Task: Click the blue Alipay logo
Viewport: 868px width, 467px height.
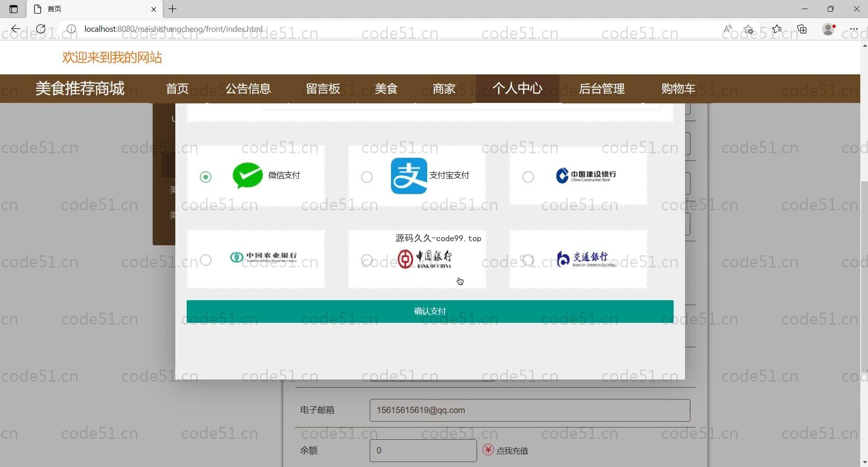Action: [x=409, y=176]
